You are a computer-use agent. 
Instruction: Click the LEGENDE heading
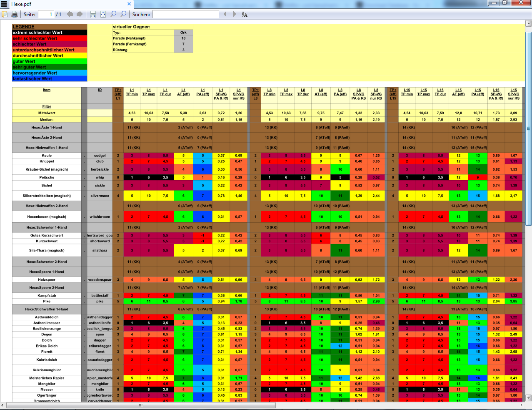pos(23,27)
